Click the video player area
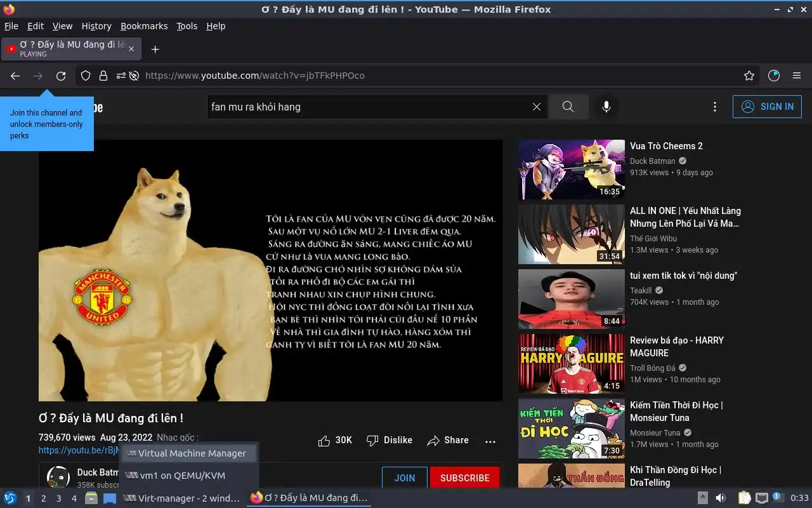 tap(271, 271)
